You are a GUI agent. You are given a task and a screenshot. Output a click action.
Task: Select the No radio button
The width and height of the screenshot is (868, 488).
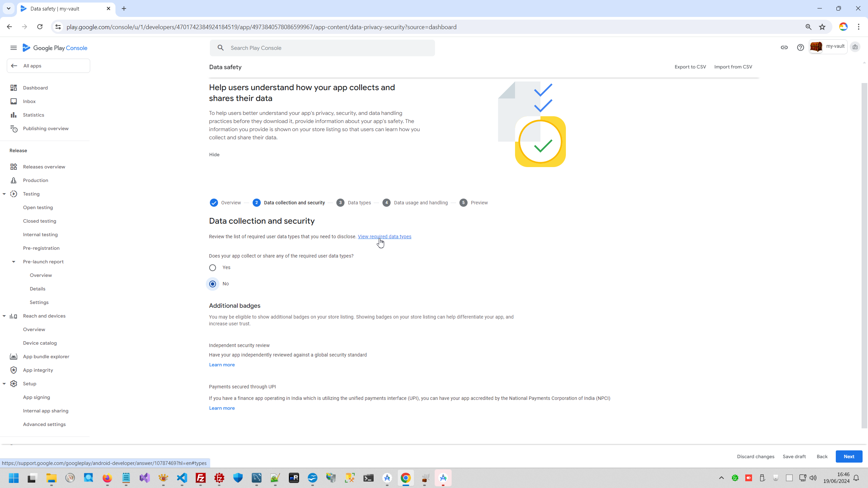point(213,284)
